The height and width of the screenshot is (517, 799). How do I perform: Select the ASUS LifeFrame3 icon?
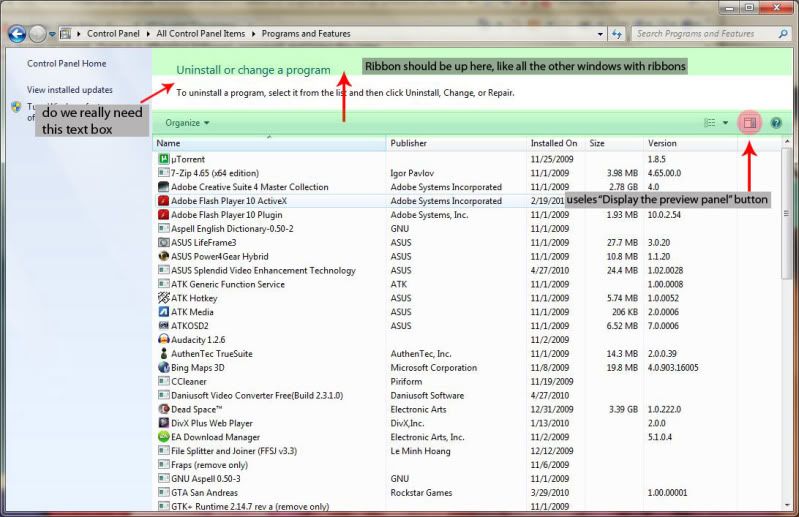pyautogui.click(x=164, y=242)
